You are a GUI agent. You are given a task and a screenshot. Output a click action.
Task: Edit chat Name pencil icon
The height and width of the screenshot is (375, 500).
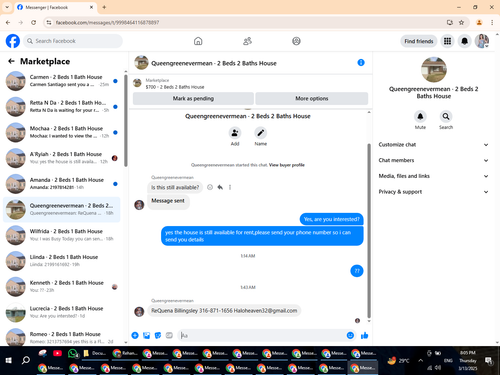[261, 133]
